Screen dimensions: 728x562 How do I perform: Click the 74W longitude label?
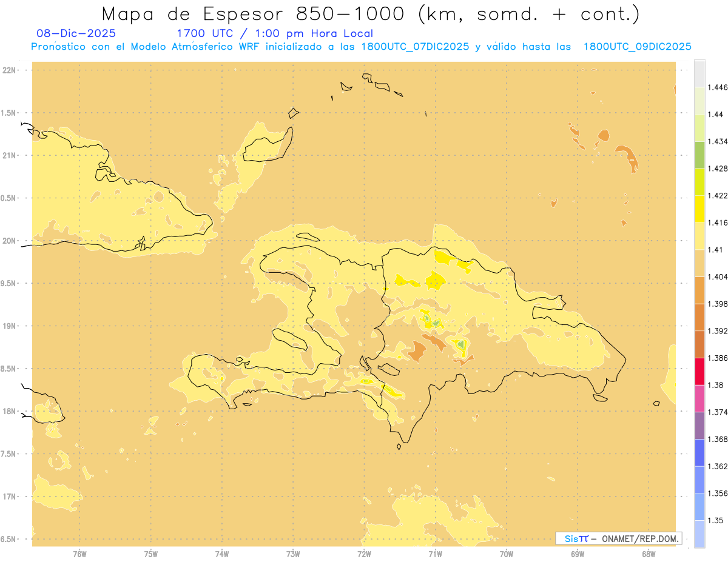point(222,554)
